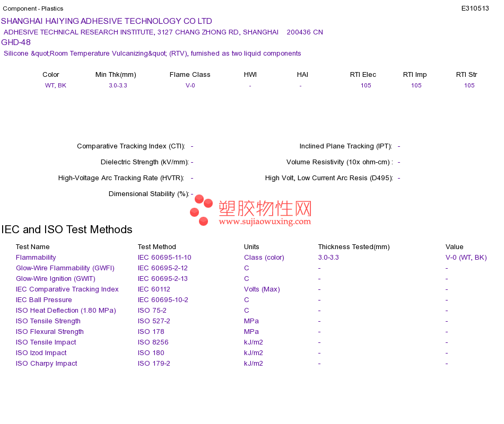
Task: Click the company name SHANGHAI HAIYING ADHESIVE TECHNOLOGY CO LTD
Action: pyautogui.click(x=107, y=21)
